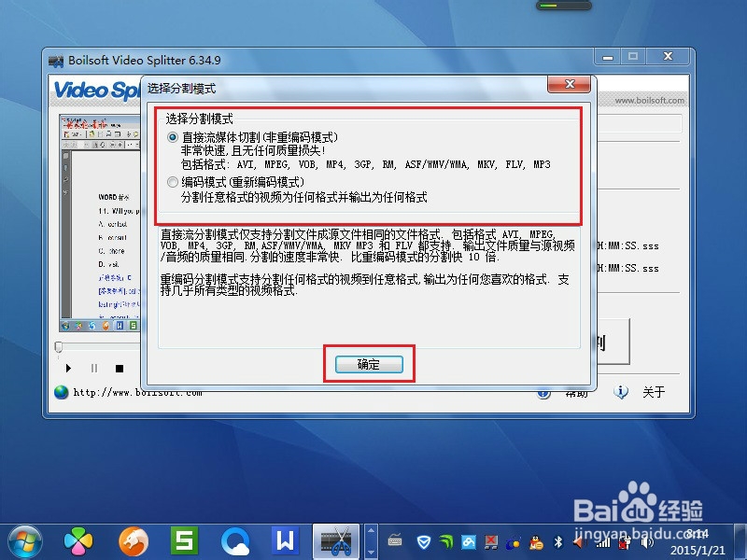Open the colorful pinwheel app in taskbar
The height and width of the screenshot is (560, 747).
click(78, 542)
